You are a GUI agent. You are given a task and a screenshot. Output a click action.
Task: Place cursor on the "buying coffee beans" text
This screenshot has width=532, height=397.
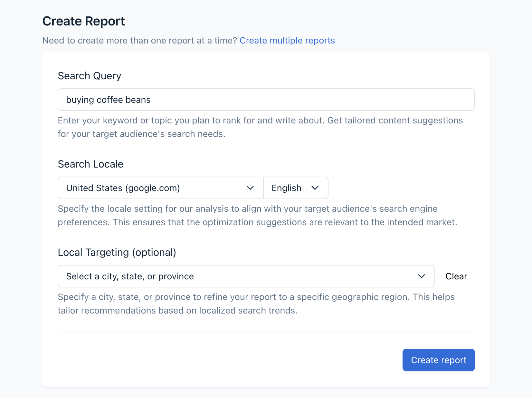point(108,100)
